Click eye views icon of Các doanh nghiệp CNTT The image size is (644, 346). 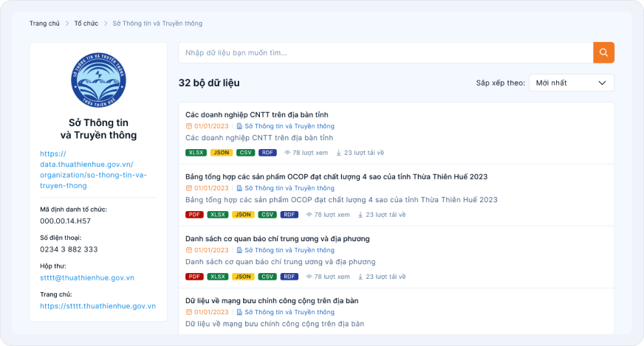coord(287,153)
